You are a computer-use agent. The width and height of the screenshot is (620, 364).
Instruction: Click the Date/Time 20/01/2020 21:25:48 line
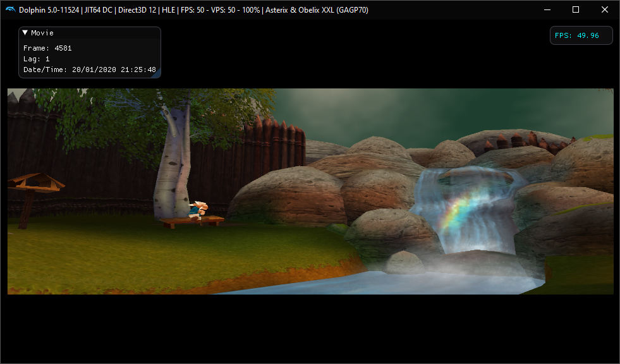click(90, 70)
